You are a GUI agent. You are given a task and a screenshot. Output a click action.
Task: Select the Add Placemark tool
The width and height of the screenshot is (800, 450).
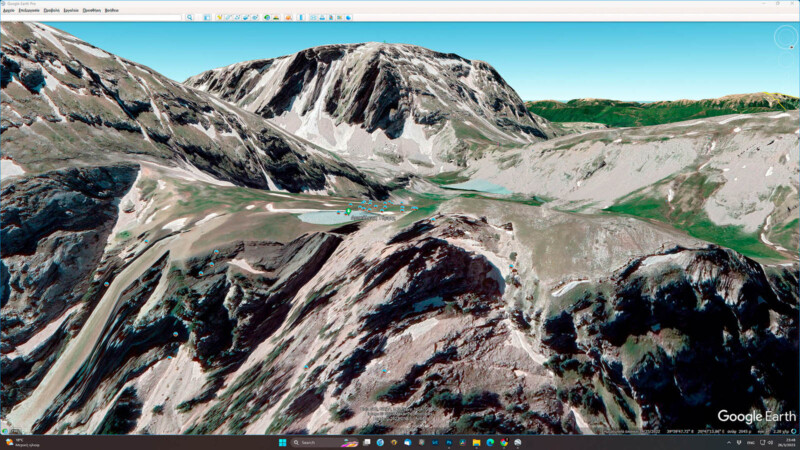pyautogui.click(x=219, y=17)
